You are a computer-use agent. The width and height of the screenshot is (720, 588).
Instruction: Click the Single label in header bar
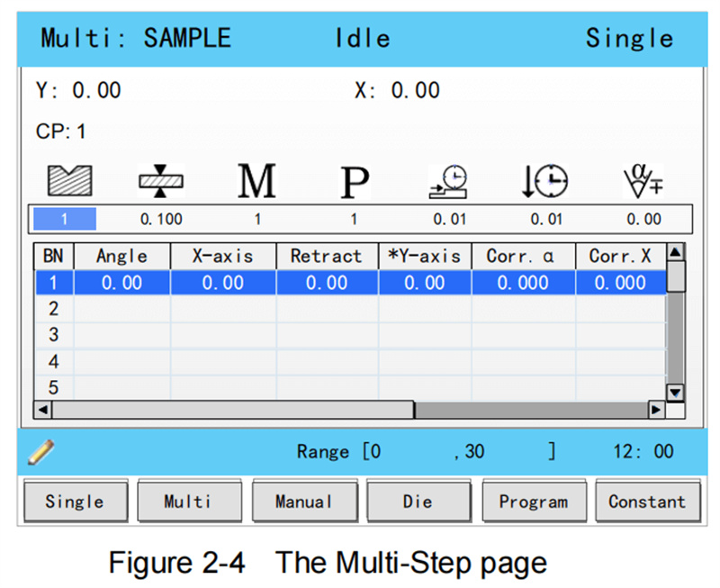point(629,39)
